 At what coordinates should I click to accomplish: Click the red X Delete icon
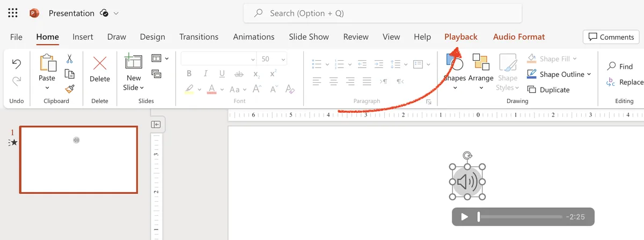pos(100,63)
